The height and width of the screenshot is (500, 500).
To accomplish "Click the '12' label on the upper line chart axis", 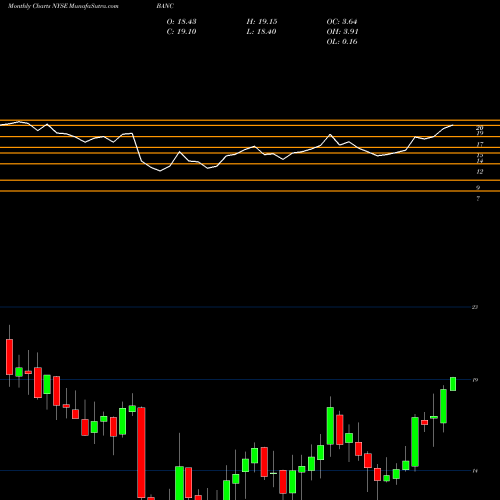I will click(x=480, y=172).
